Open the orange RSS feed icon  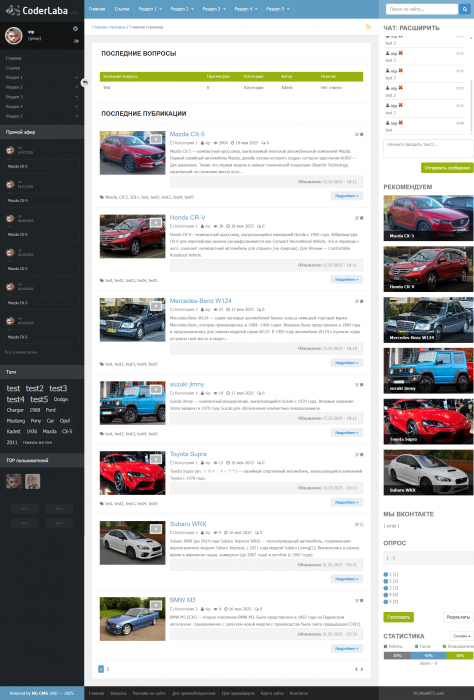point(368,27)
